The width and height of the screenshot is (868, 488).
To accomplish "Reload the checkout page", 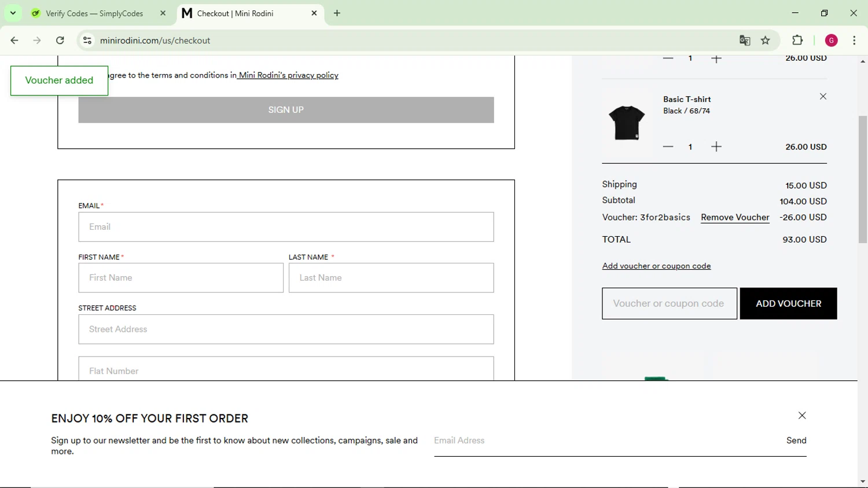I will 60,41.
